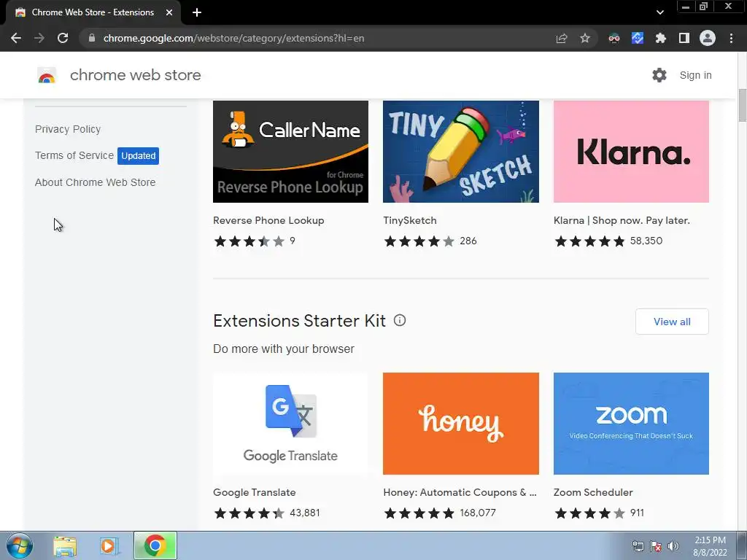Open About Chrome Web Store link
Image resolution: width=747 pixels, height=560 pixels.
(x=96, y=182)
